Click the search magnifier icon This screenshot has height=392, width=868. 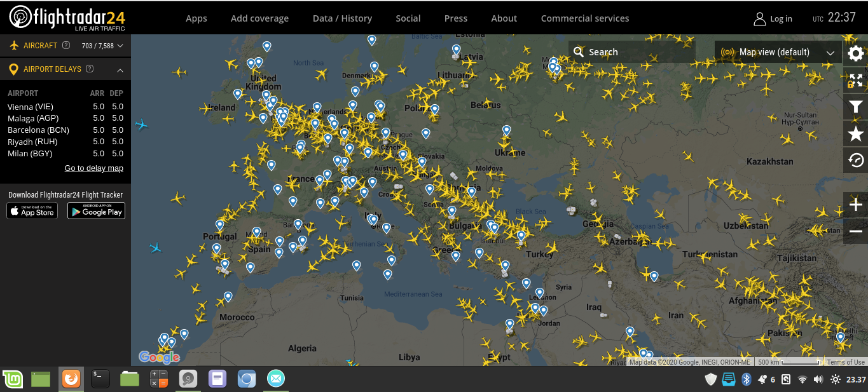click(579, 52)
